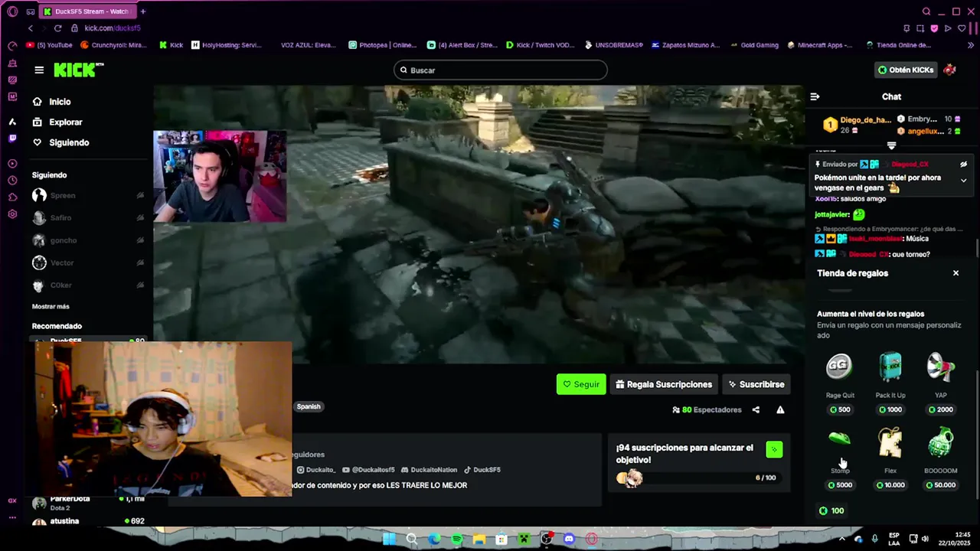Click the browser tab search icon
The height and width of the screenshot is (551, 980).
(x=926, y=11)
